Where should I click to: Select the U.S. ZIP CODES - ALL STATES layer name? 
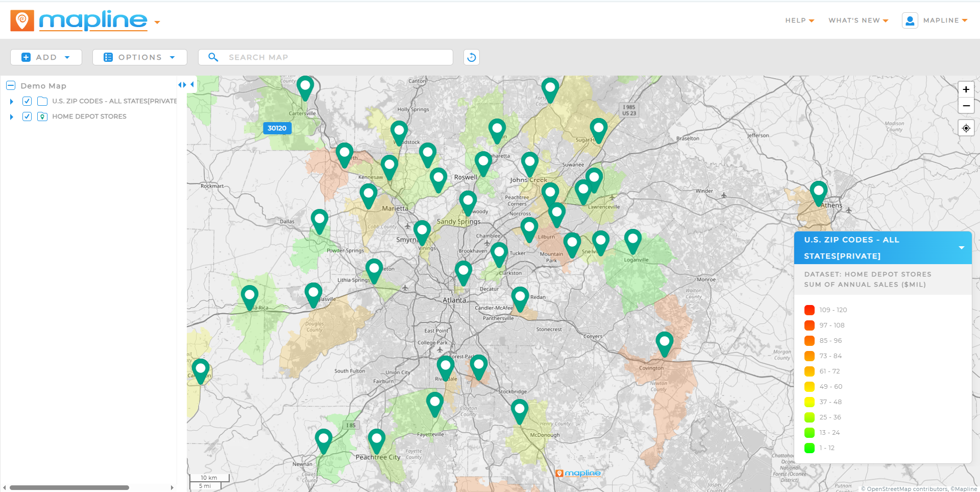point(114,101)
